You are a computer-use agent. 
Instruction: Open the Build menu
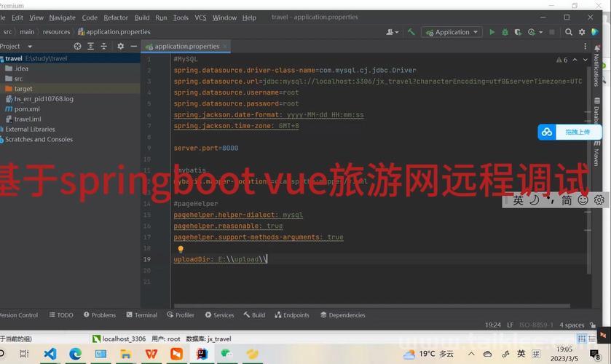142,17
